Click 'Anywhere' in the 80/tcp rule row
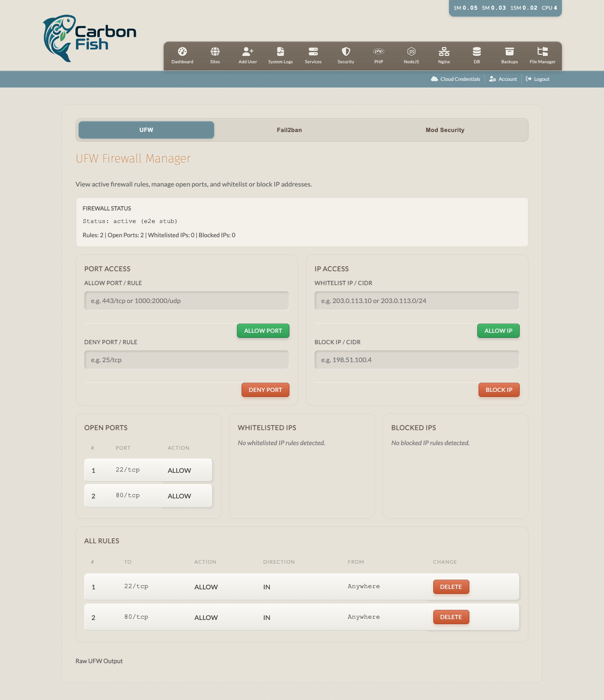 (x=364, y=617)
